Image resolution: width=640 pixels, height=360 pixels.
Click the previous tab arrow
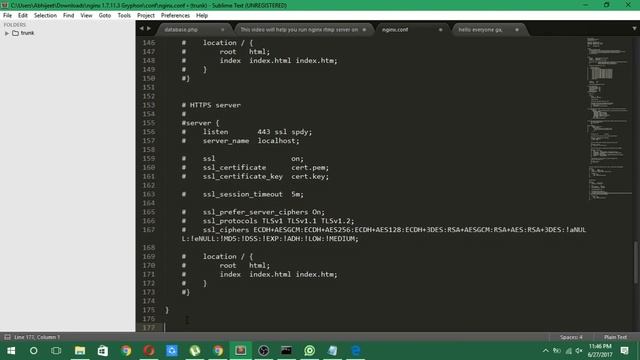[x=141, y=29]
